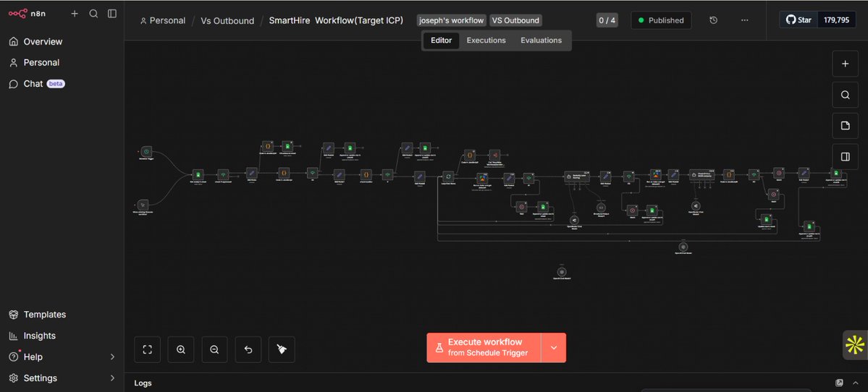The image size is (868, 392).
Task: Toggle the side panel layout button on canvas
Action: coord(845,156)
